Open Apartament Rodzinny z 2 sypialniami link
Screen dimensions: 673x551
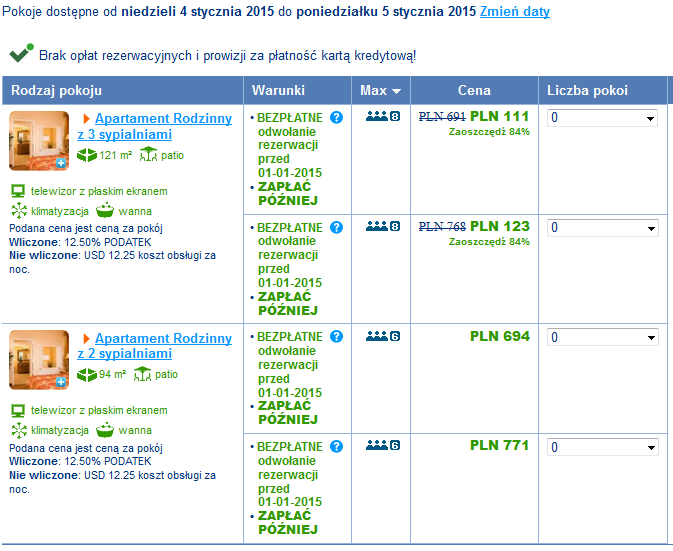click(x=155, y=346)
